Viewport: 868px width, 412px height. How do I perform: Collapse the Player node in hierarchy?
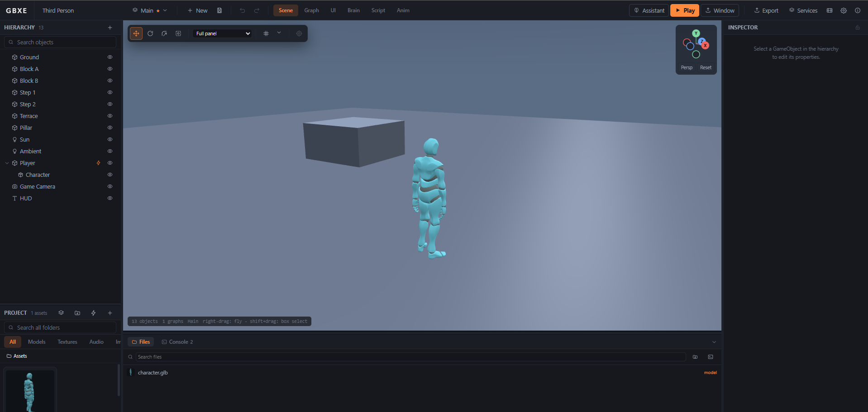click(x=7, y=163)
